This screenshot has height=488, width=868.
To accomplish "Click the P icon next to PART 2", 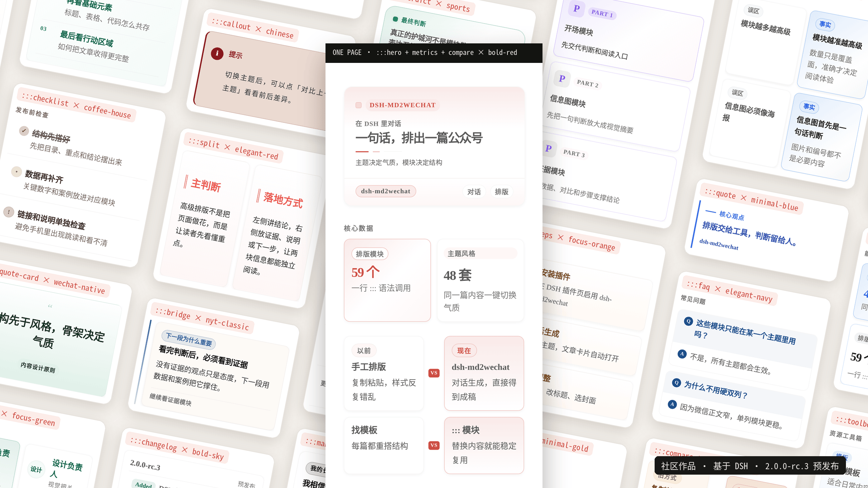I will pos(562,78).
